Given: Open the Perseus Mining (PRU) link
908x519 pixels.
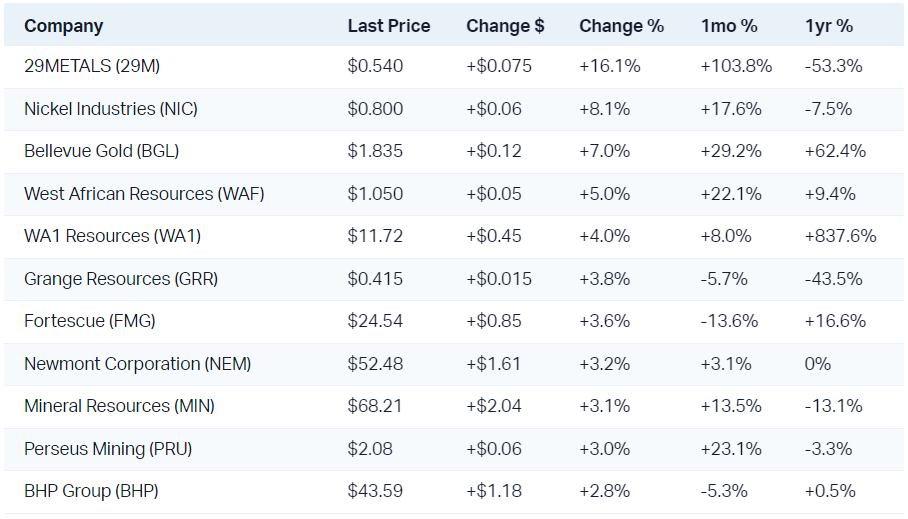Looking at the screenshot, I should (107, 449).
